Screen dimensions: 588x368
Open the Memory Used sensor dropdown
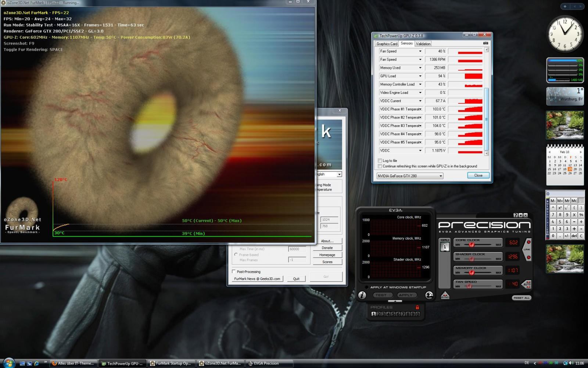click(x=420, y=68)
